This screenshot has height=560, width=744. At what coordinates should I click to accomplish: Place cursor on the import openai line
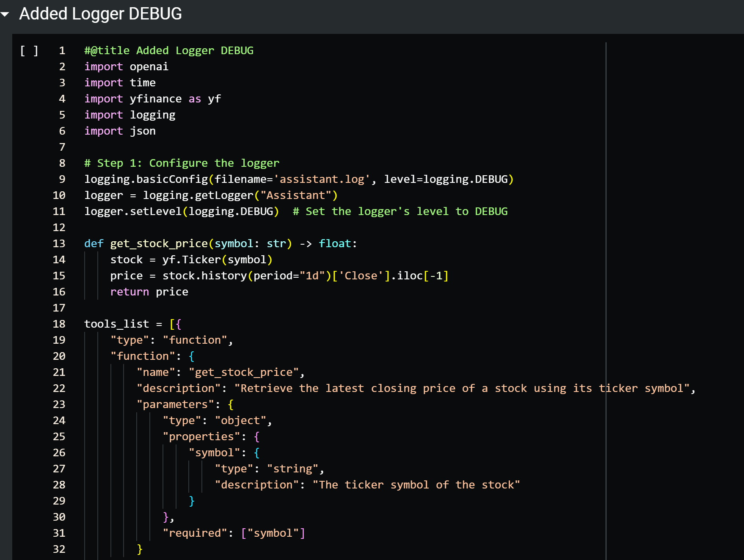(x=126, y=66)
